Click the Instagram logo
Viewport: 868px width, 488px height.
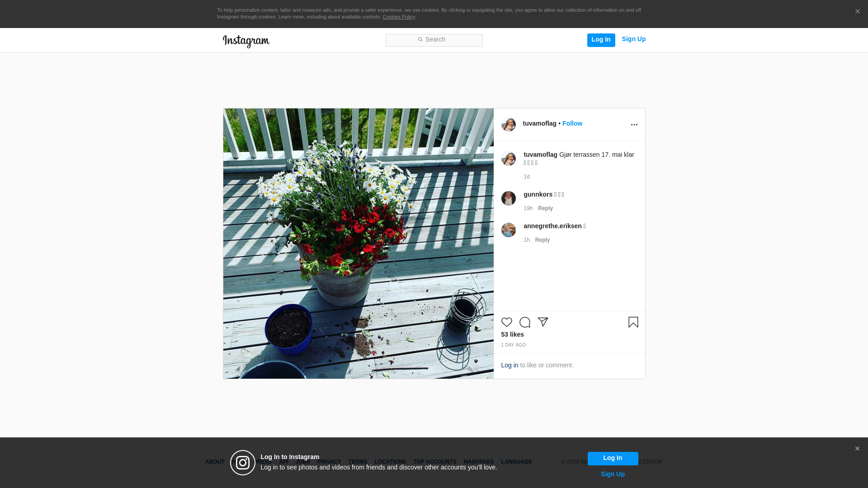(246, 41)
